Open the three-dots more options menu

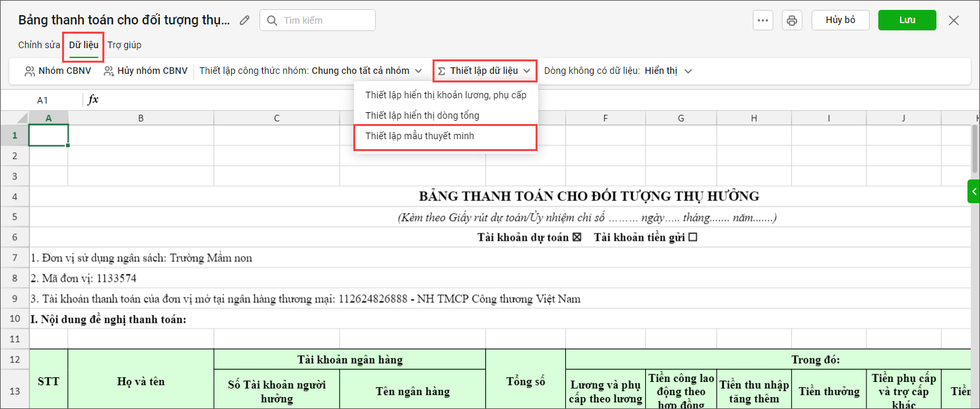[763, 20]
